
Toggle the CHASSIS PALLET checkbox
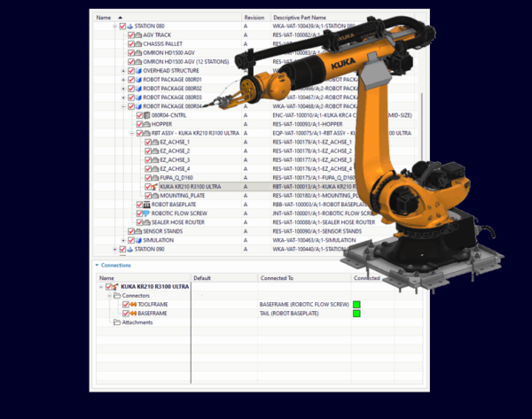tap(131, 43)
